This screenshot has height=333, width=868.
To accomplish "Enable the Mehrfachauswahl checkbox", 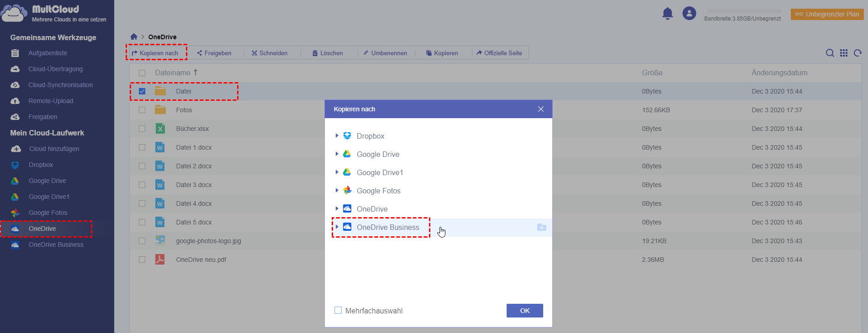I will coord(338,310).
